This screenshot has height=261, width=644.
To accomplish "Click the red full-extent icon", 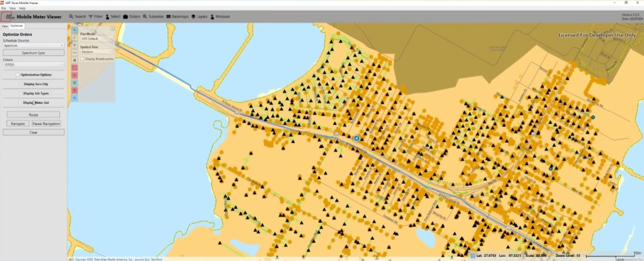I will click(x=75, y=68).
